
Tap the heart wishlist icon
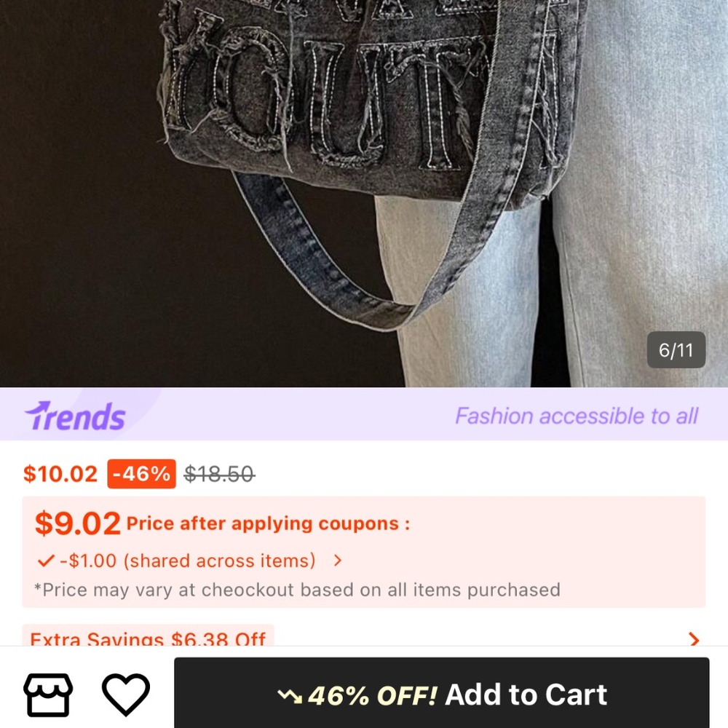click(x=126, y=695)
